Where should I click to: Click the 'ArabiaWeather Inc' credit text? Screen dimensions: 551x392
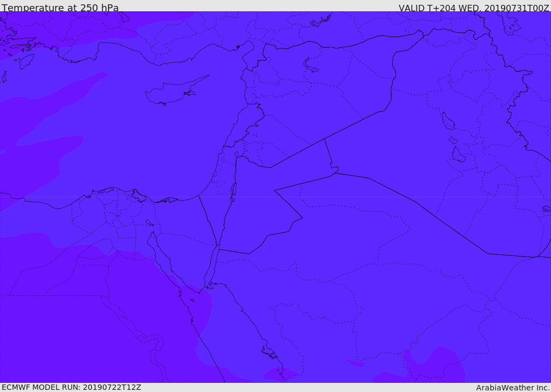[x=512, y=388]
